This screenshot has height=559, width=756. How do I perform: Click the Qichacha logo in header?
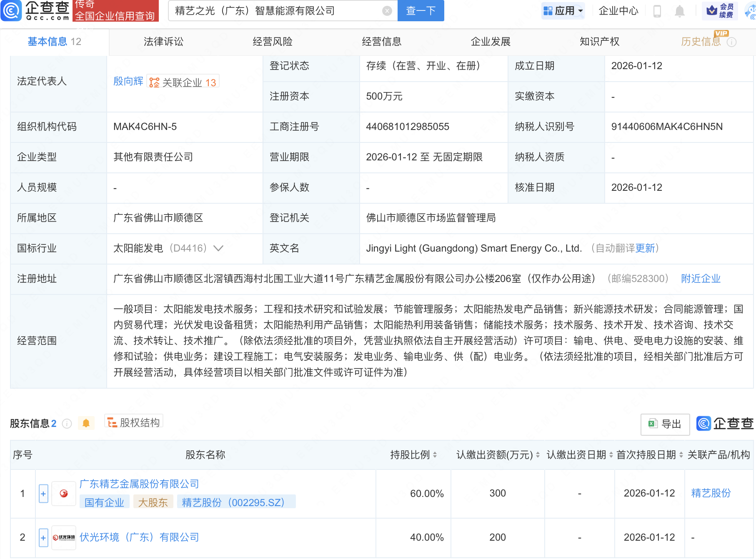pyautogui.click(x=35, y=10)
